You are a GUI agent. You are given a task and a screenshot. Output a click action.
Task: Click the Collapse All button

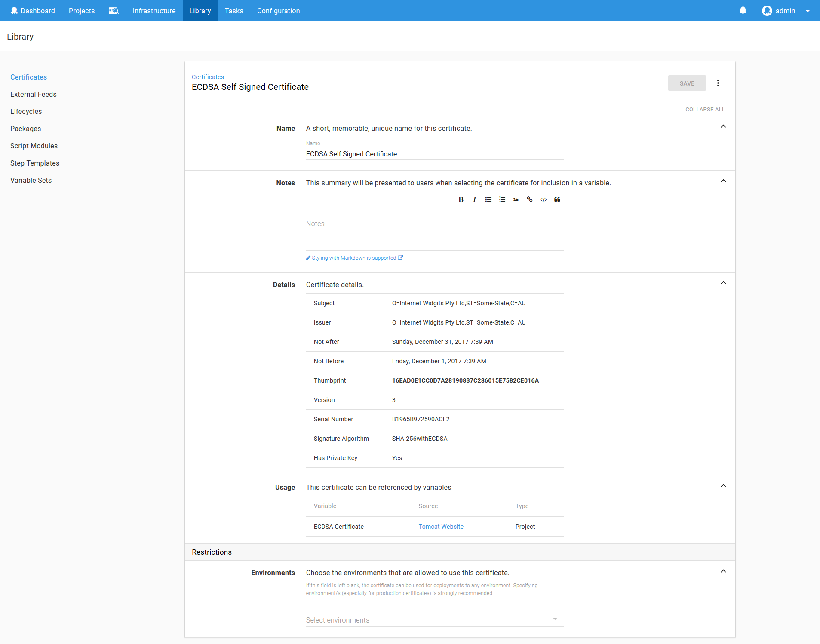click(x=705, y=110)
